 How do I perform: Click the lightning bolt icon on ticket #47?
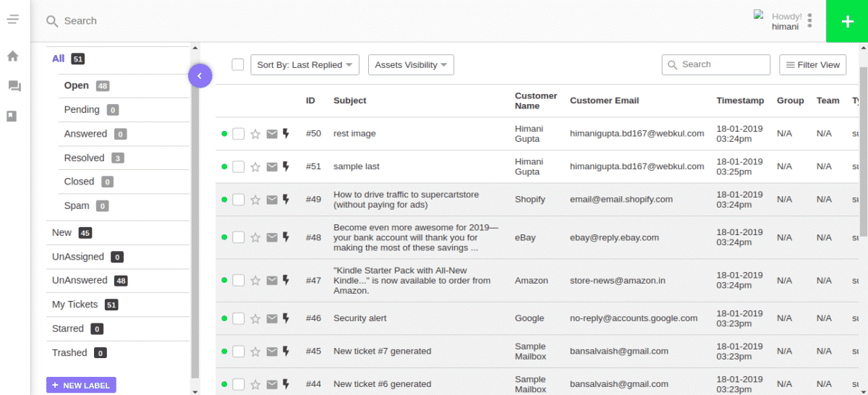coord(286,280)
